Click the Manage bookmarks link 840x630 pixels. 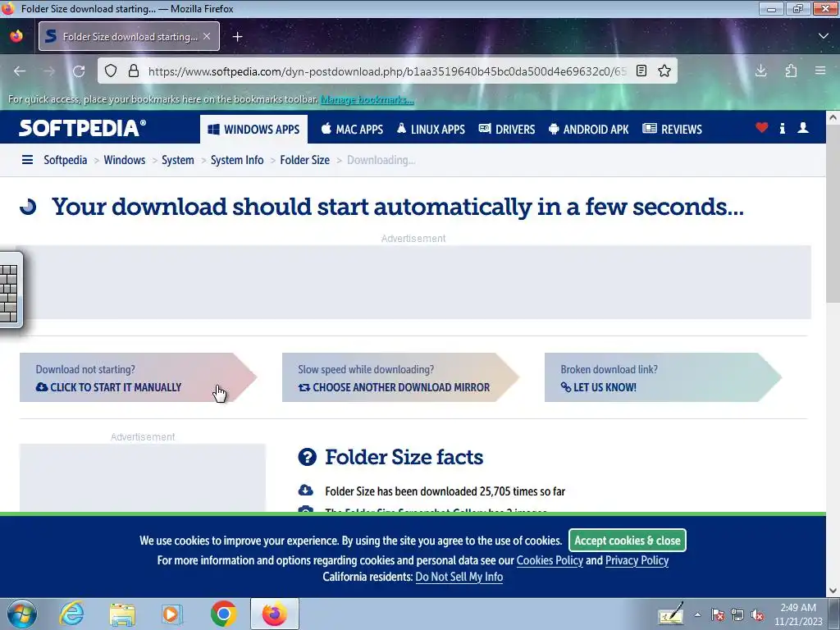[x=367, y=99]
